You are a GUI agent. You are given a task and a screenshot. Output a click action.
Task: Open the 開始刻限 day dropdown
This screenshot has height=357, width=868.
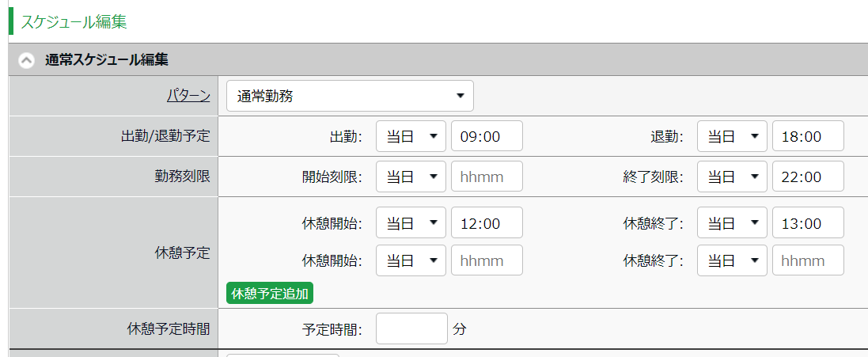point(411,177)
